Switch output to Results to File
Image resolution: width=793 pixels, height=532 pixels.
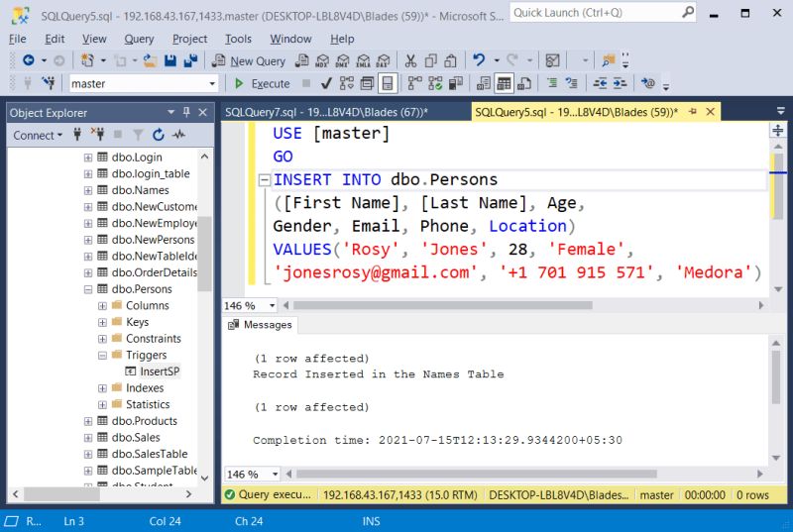click(524, 83)
